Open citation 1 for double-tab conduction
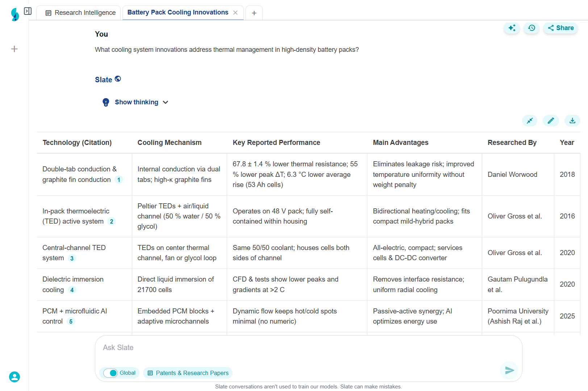This screenshot has height=391, width=588. (x=118, y=180)
